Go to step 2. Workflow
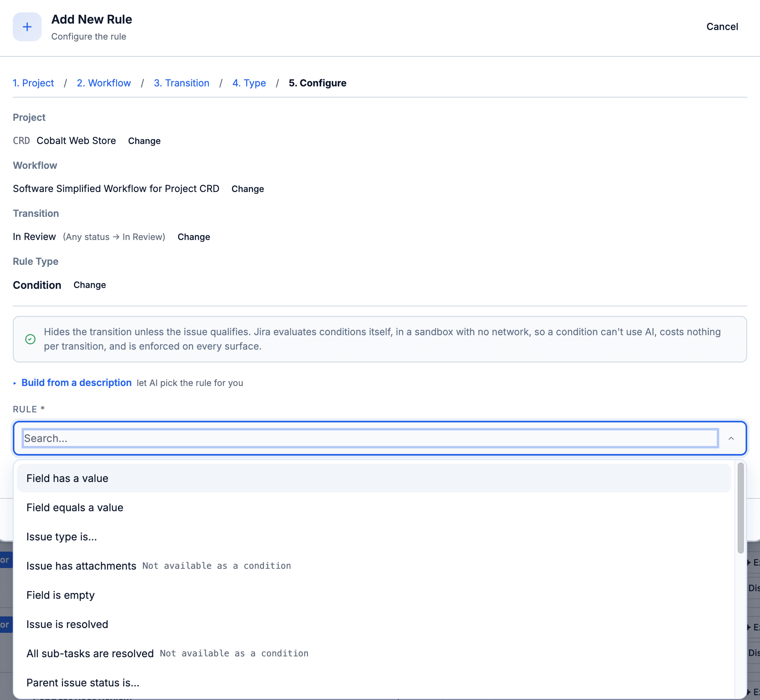The height and width of the screenshot is (700, 760). (x=104, y=83)
